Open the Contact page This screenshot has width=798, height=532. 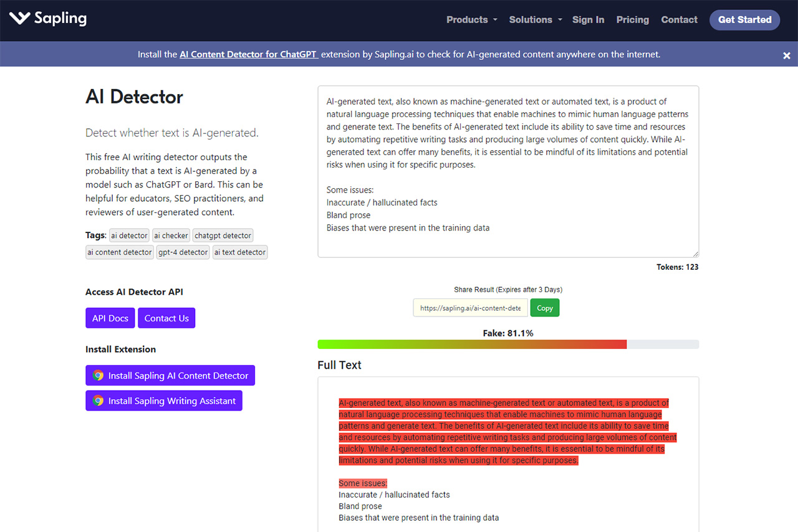[x=679, y=20]
